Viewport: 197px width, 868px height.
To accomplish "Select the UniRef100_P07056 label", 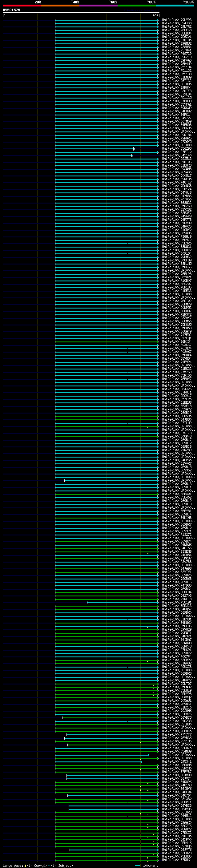I will [176, 199].
